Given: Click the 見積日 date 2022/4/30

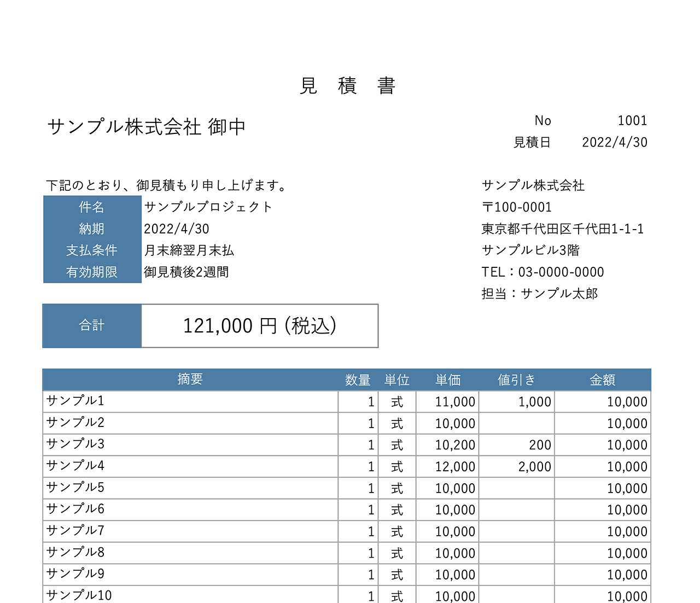Looking at the screenshot, I should (615, 142).
